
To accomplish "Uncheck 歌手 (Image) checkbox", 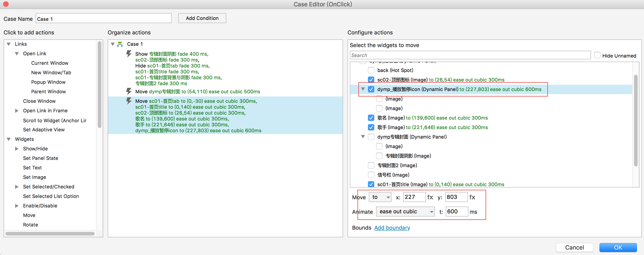I will (371, 127).
